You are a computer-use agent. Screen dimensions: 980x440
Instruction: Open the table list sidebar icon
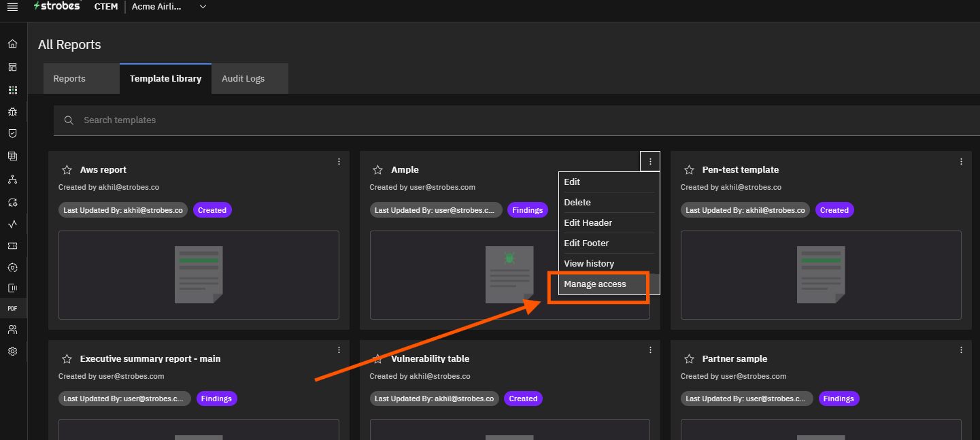pos(12,156)
